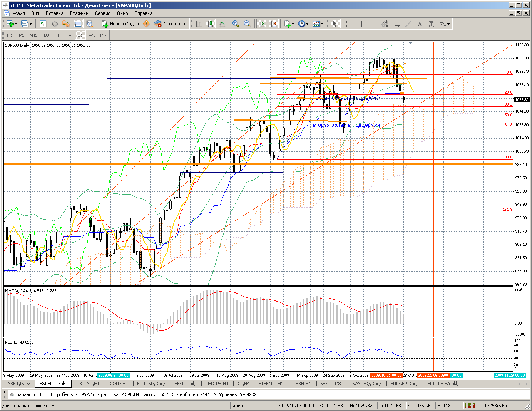Click the Zoom Out magnifier icon
Image resolution: width=532 pixels, height=411 pixels.
click(247, 24)
